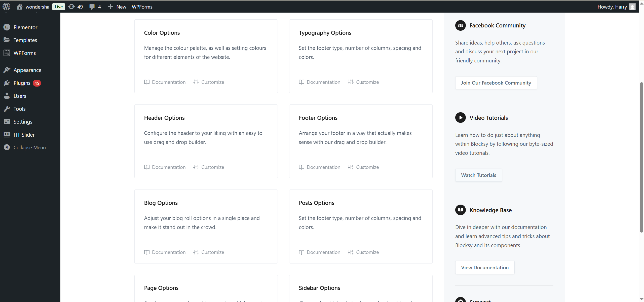The width and height of the screenshot is (644, 302).
Task: Click the Knowledge Base book icon
Action: 460,210
